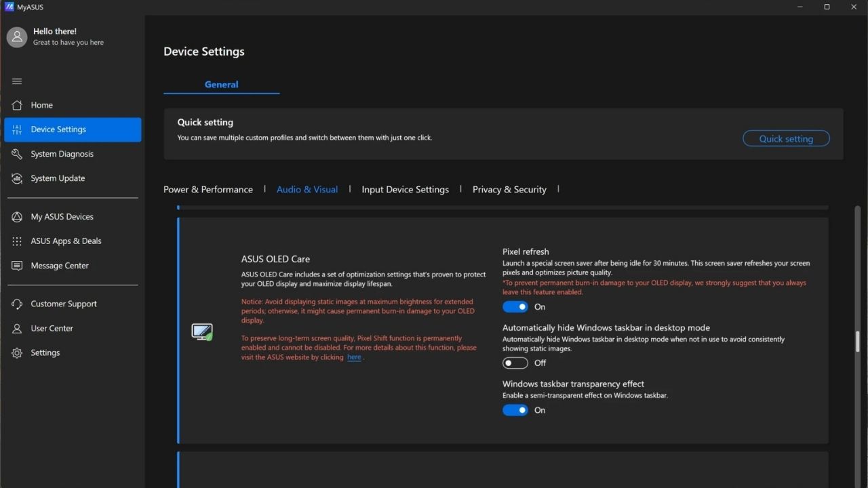The height and width of the screenshot is (488, 868).
Task: Click the System Update icon
Action: 17,178
